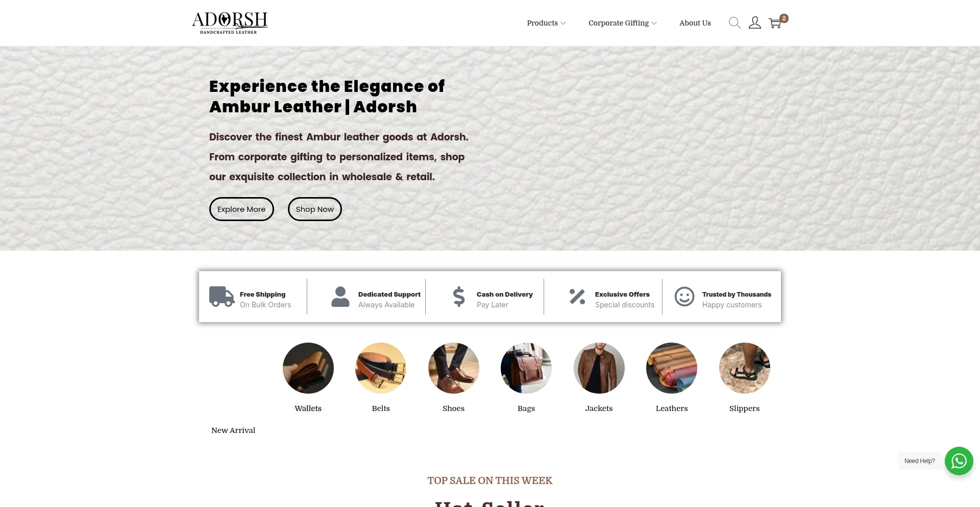Select the Wallets category thumbnail
Viewport: 980px width, 507px height.
click(x=308, y=368)
